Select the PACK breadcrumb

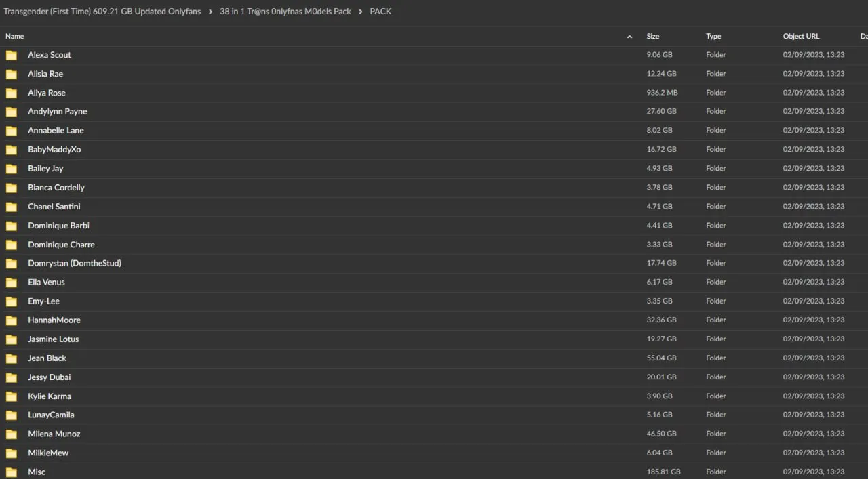click(380, 12)
